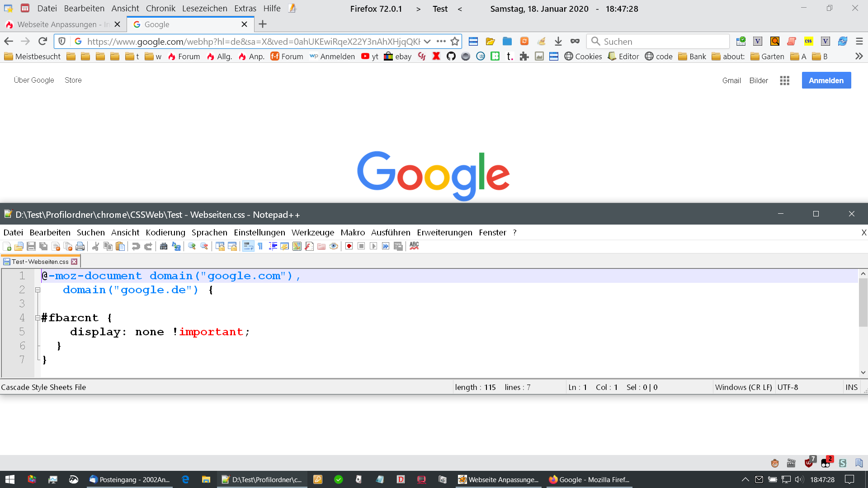Reload the Google page
Screen dimensions: 868x488
coord(43,42)
